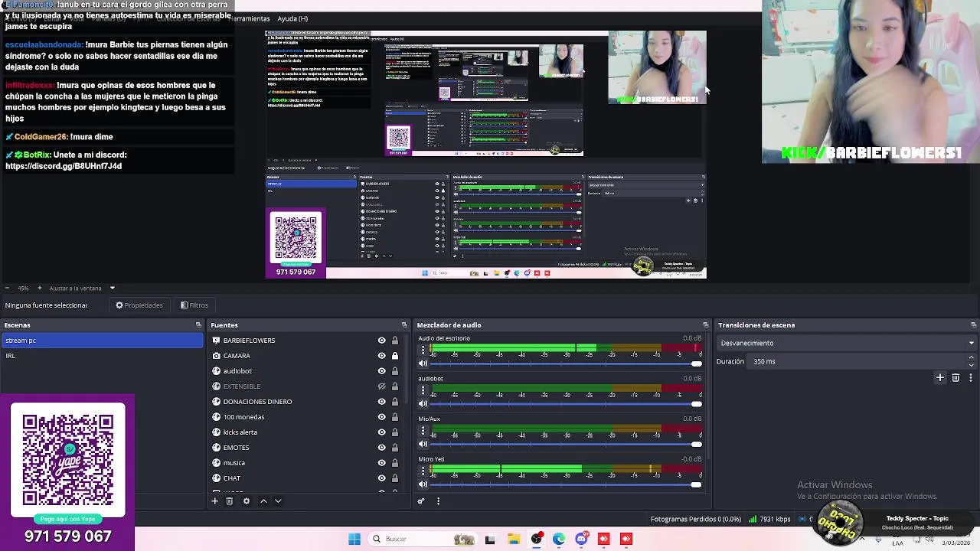Click the Windows taskbar Buscar search box

click(x=423, y=539)
